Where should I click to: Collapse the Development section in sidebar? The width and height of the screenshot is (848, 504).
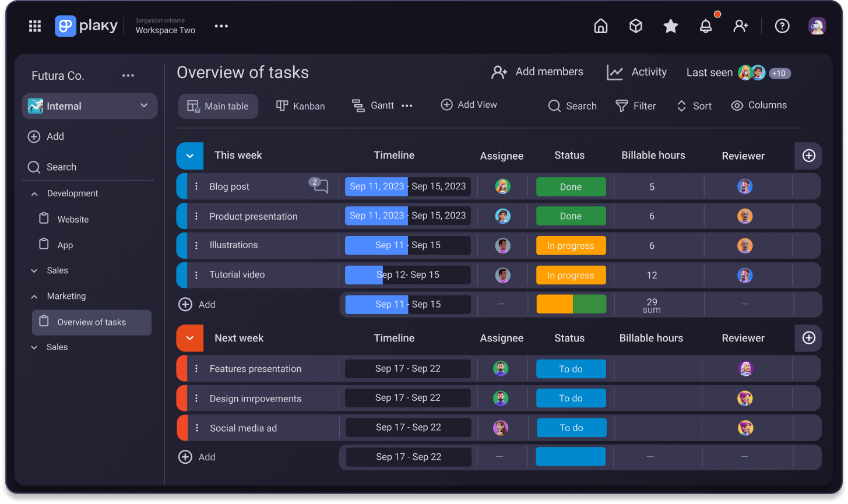pos(34,193)
